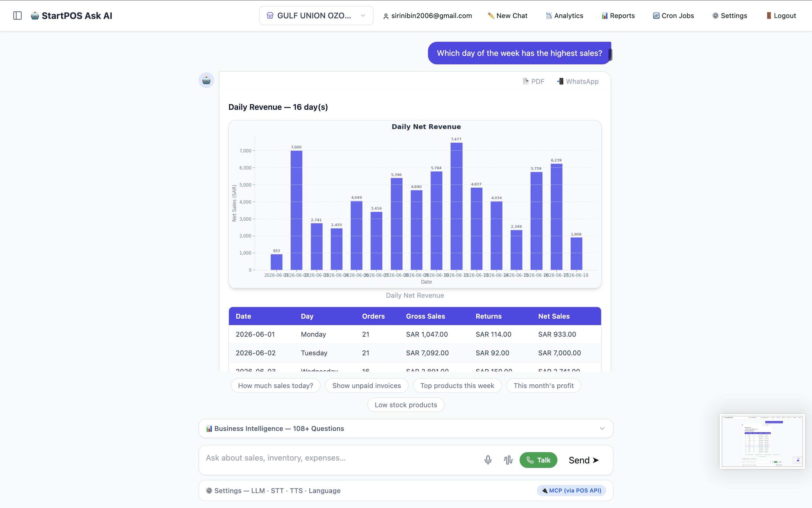This screenshot has height=508, width=812.
Task: Open the Analytics page
Action: (x=564, y=16)
